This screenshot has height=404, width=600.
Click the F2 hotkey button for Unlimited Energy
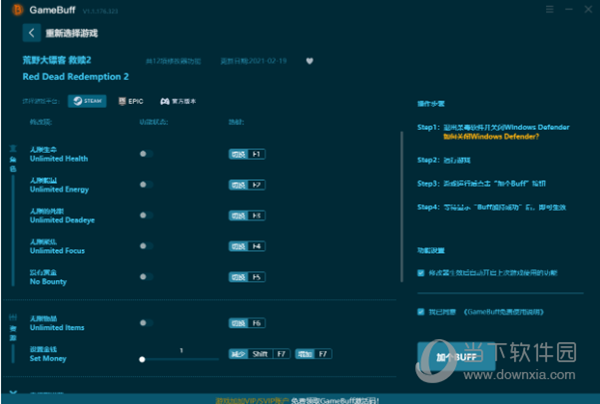pos(247,185)
